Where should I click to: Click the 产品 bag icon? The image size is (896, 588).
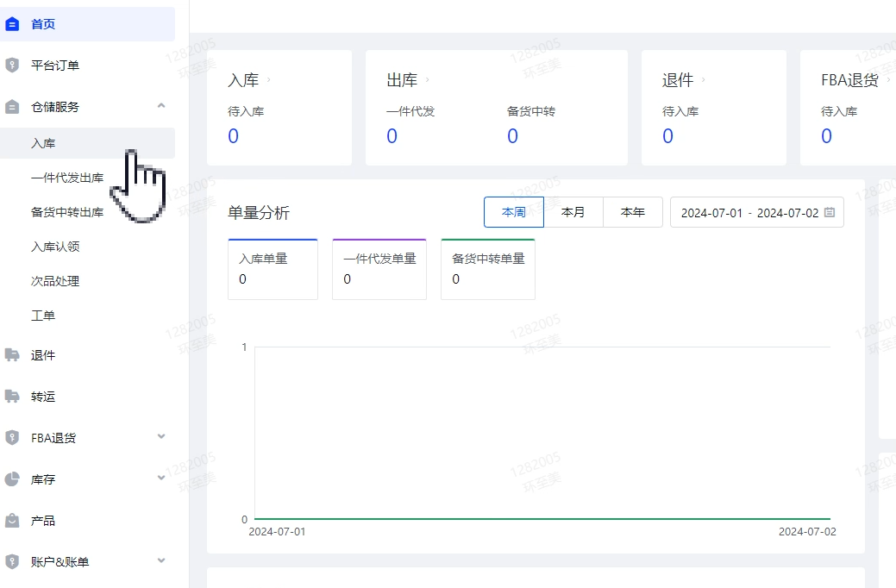click(12, 521)
